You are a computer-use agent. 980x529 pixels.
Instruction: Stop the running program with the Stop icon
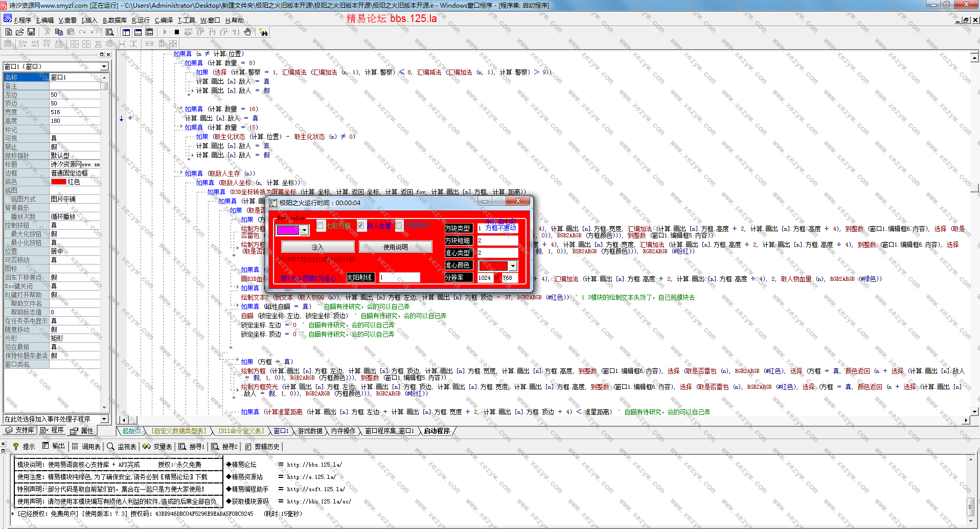pos(176,32)
